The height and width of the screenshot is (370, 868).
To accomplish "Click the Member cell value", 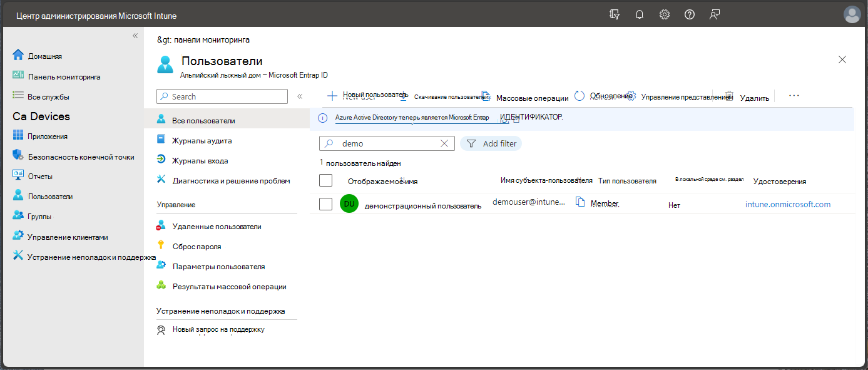I will coord(605,204).
